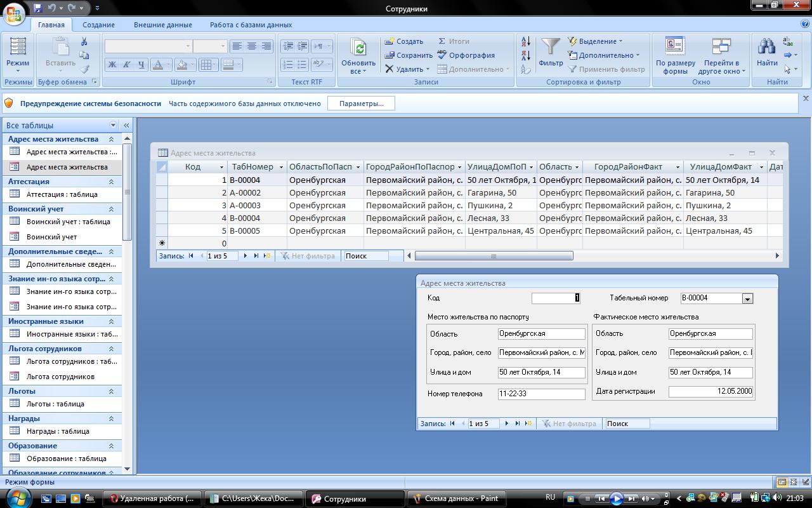Apply italic К formatting
Image resolution: width=812 pixels, height=508 pixels.
tap(126, 64)
